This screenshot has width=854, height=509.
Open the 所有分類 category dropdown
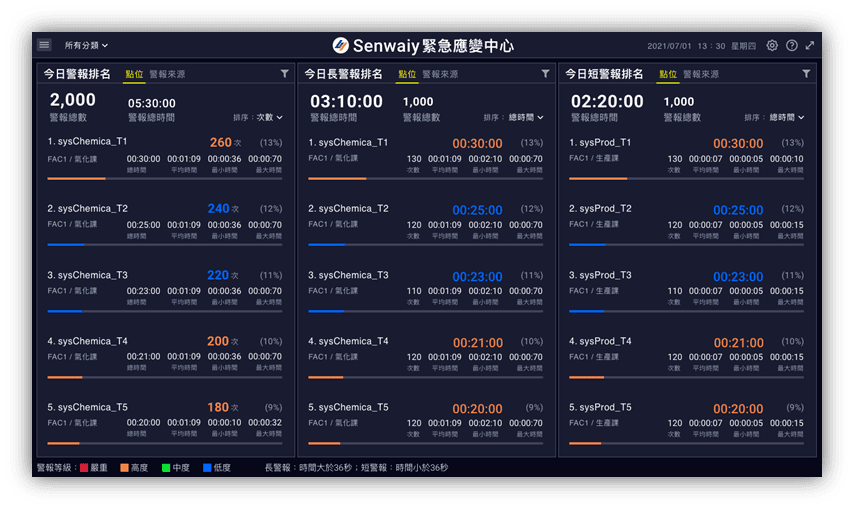pyautogui.click(x=86, y=46)
